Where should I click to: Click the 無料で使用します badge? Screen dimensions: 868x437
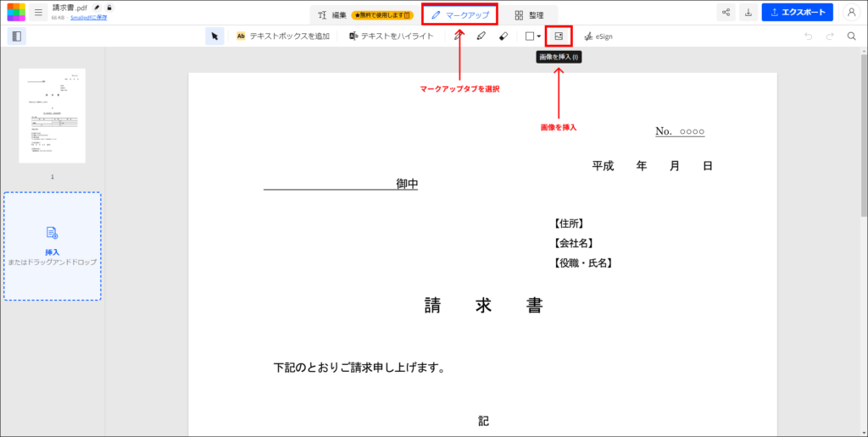[x=382, y=15]
